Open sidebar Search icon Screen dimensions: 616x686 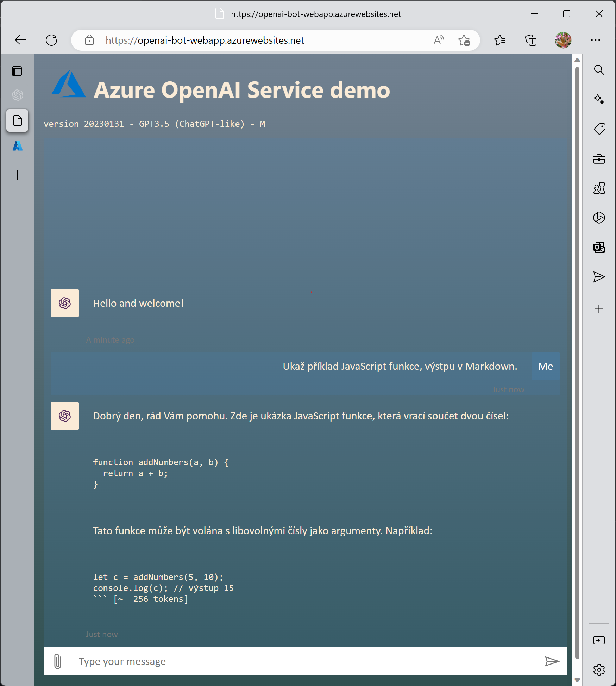[599, 70]
